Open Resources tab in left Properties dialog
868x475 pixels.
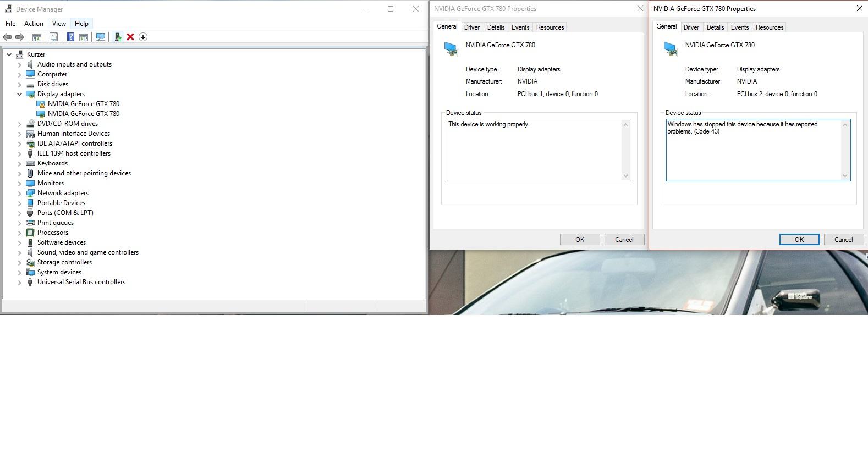pyautogui.click(x=550, y=27)
